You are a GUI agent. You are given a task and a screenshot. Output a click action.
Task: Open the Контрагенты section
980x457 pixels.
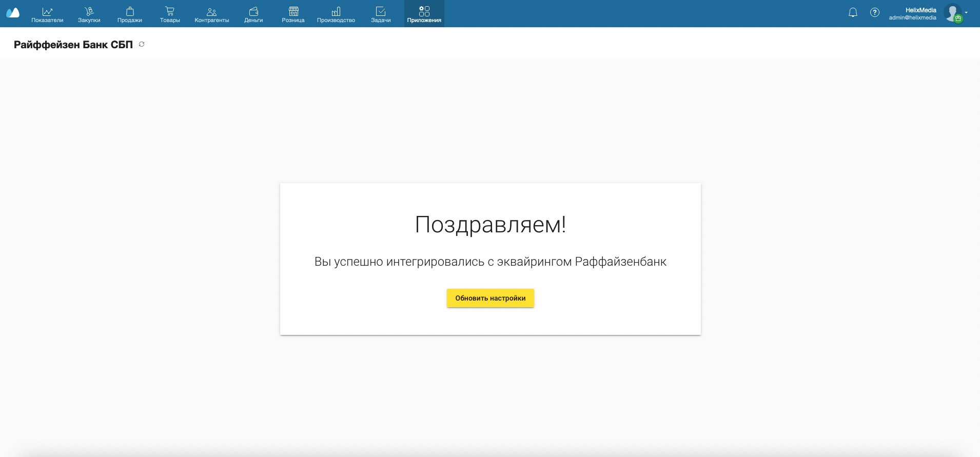pos(212,14)
